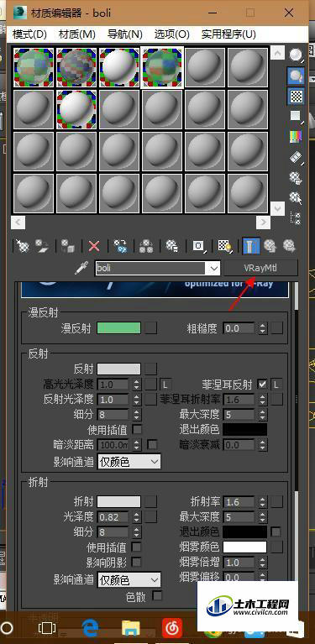Click the Task View taskbar button

[47, 628]
